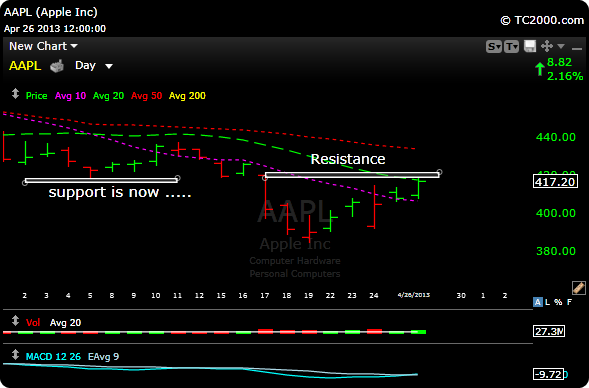Click the left endpoint handle of the support line
Screen dimensions: 589x388
[x=25, y=183]
